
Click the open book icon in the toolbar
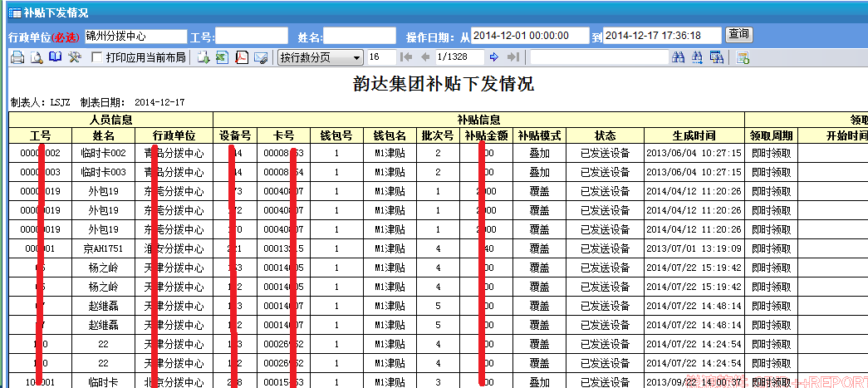(56, 57)
